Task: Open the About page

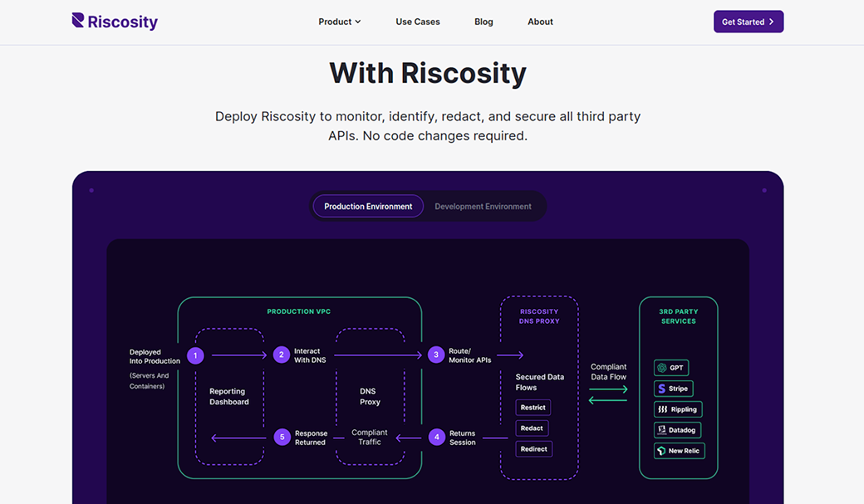Action: pyautogui.click(x=540, y=22)
